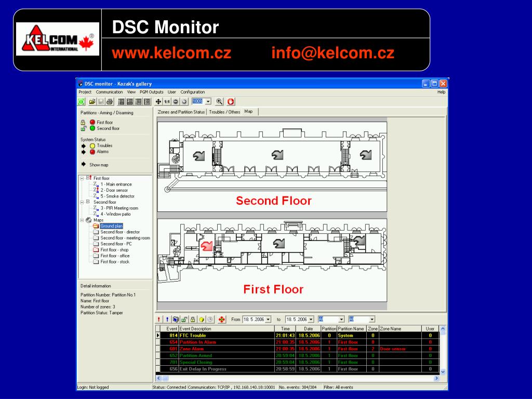Screen dimensions: 532x399
Task: Collapse the Second floor tree node
Action: point(82,202)
